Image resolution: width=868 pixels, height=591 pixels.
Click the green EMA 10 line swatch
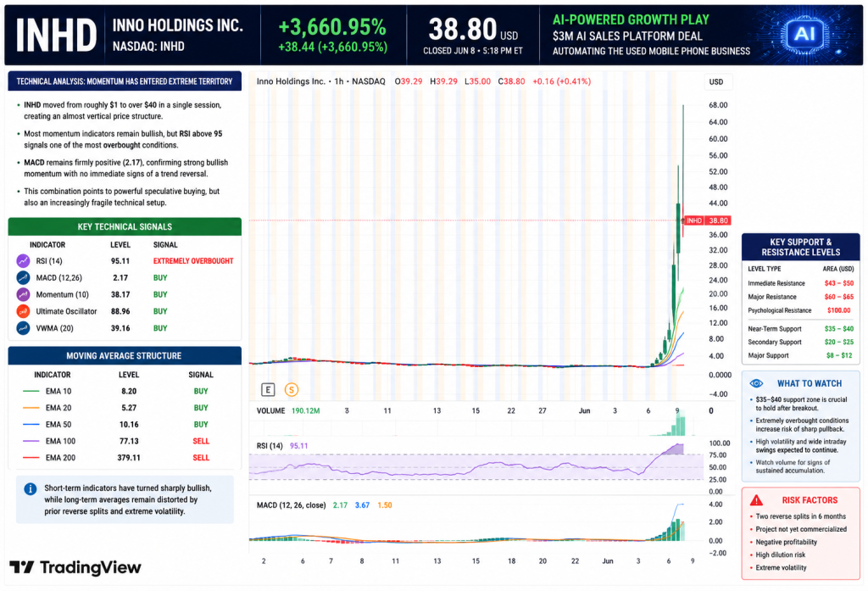click(31, 391)
